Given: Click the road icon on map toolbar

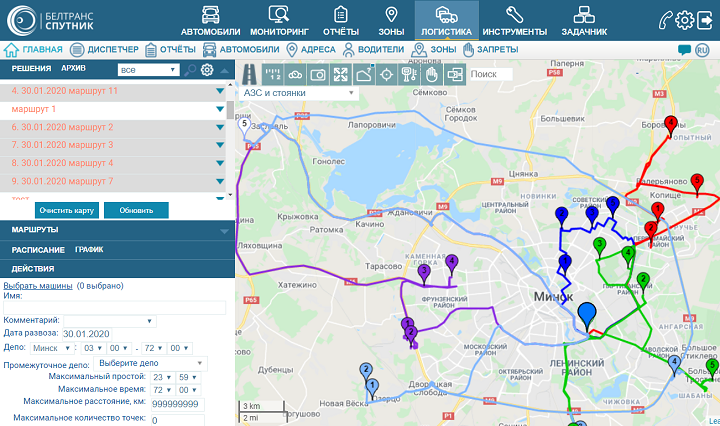Looking at the screenshot, I should click(x=249, y=74).
